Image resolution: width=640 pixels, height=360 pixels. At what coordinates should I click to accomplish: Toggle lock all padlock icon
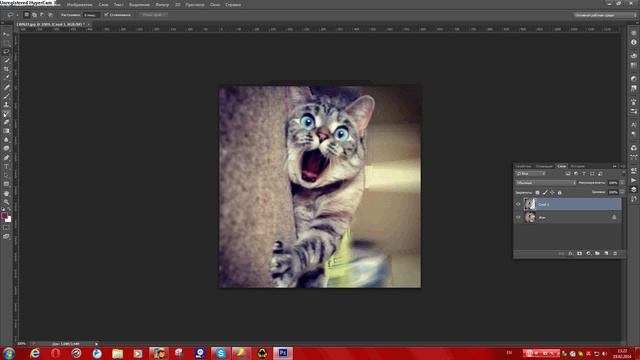pyautogui.click(x=560, y=193)
